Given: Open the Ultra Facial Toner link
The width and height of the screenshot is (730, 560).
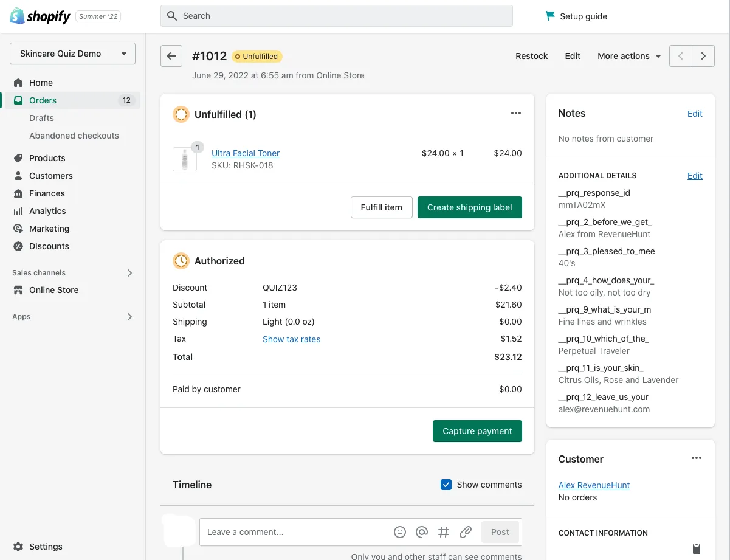Looking at the screenshot, I should tap(246, 153).
